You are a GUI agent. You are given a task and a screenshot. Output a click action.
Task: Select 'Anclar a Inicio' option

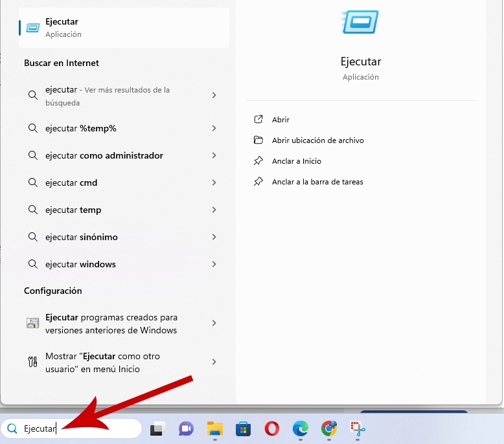pyautogui.click(x=296, y=161)
